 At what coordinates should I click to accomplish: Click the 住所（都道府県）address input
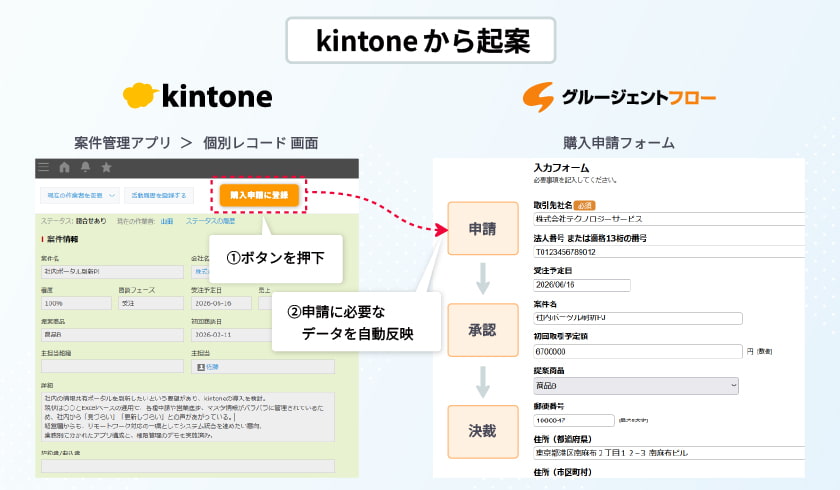[669, 453]
